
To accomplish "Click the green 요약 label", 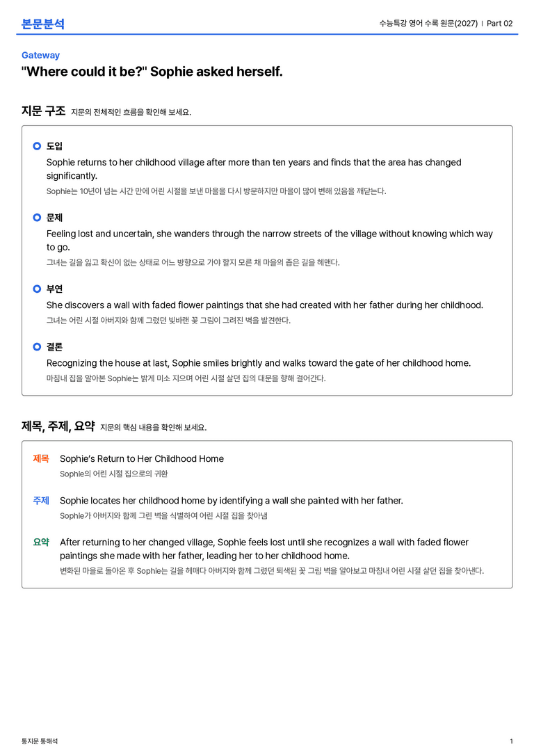I will pyautogui.click(x=41, y=542).
